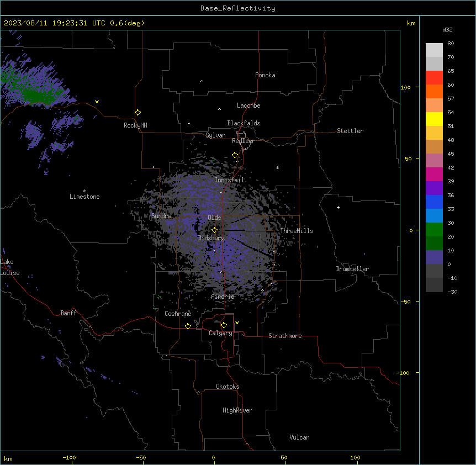Click the Limestone label
This screenshot has width=476, height=465.
[x=84, y=197]
